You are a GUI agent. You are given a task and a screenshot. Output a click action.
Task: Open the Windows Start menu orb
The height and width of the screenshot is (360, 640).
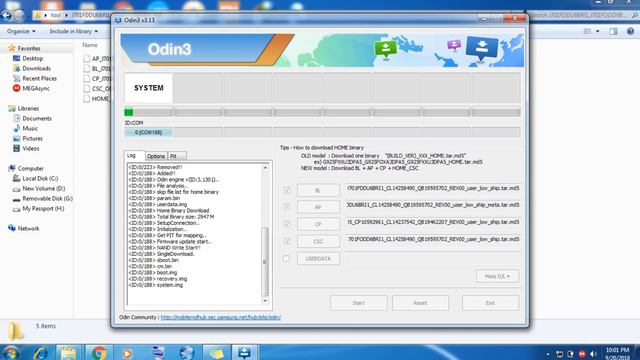click(x=11, y=353)
